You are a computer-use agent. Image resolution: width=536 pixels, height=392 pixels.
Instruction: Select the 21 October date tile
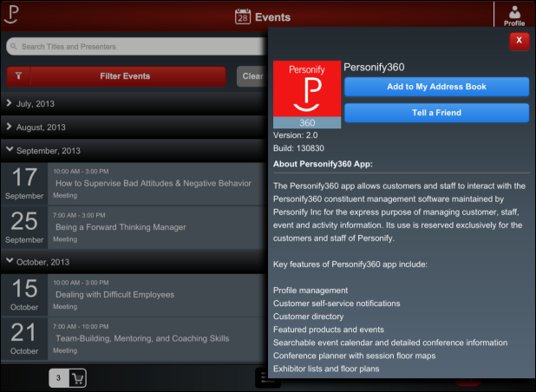(x=24, y=339)
